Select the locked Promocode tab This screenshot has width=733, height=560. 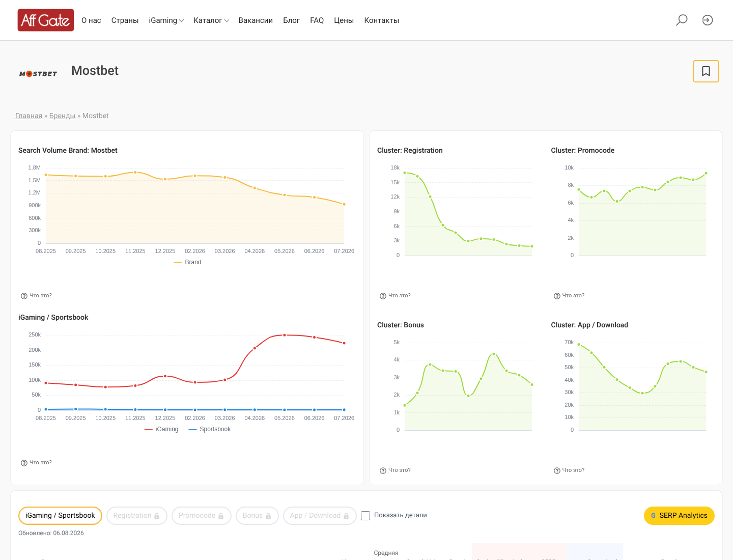(201, 516)
